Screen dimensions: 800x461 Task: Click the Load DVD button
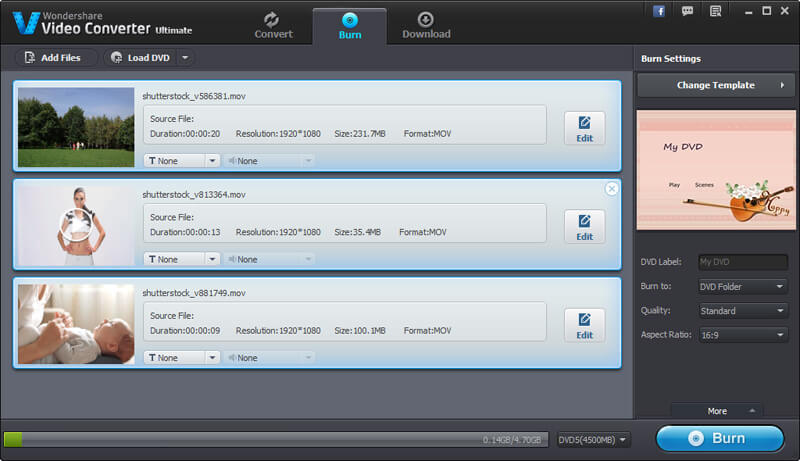140,58
